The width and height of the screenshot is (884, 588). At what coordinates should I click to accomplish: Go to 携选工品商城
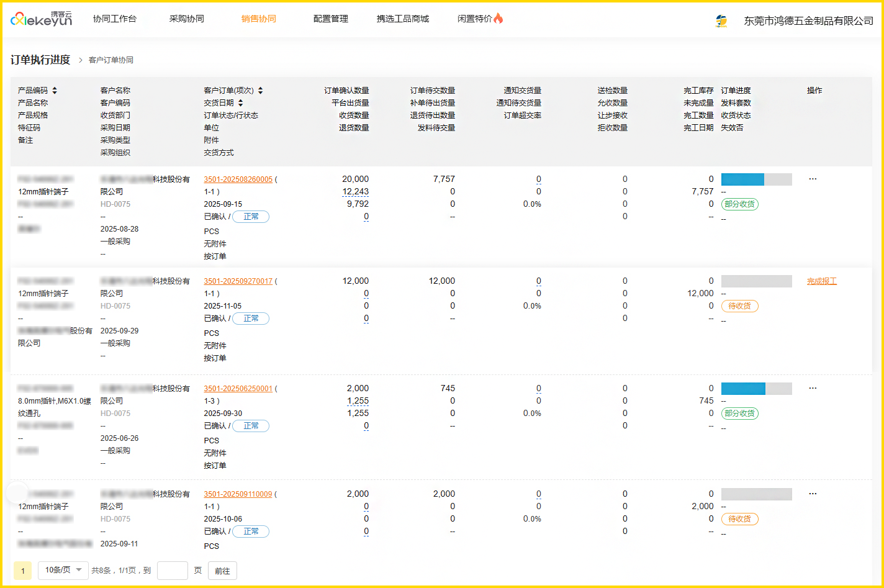pyautogui.click(x=402, y=19)
